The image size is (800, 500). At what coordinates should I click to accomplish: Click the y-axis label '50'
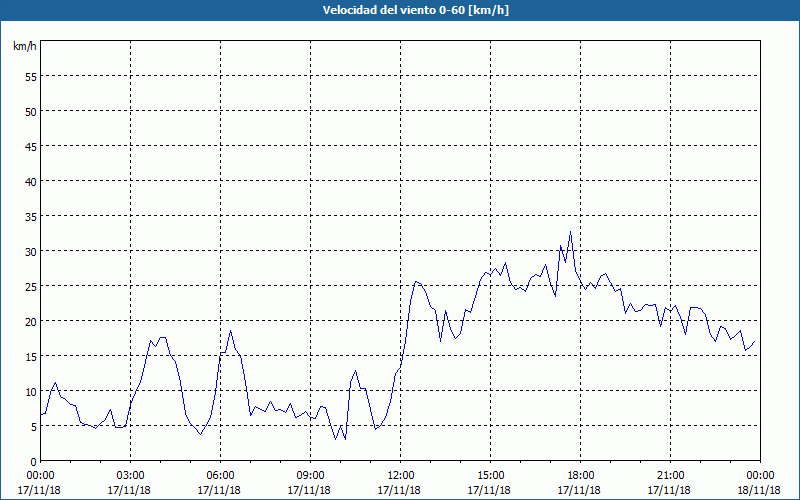pos(31,112)
